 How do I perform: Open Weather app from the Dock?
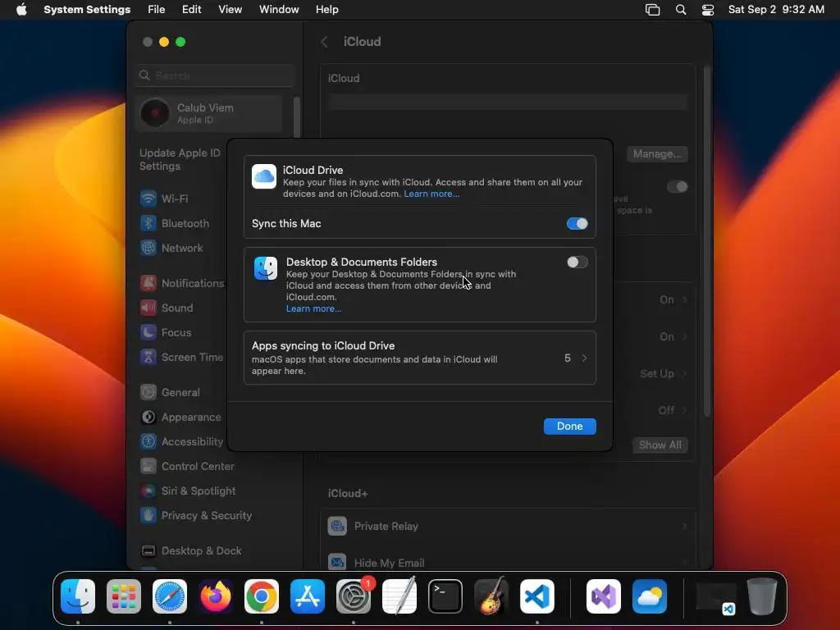click(650, 596)
